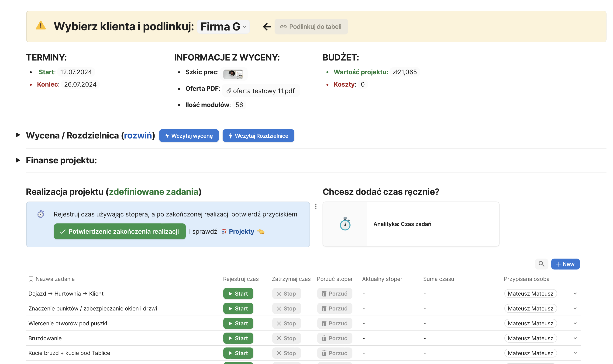Click the stopwatch emoji in the blue callout
The height and width of the screenshot is (364, 613).
click(41, 214)
